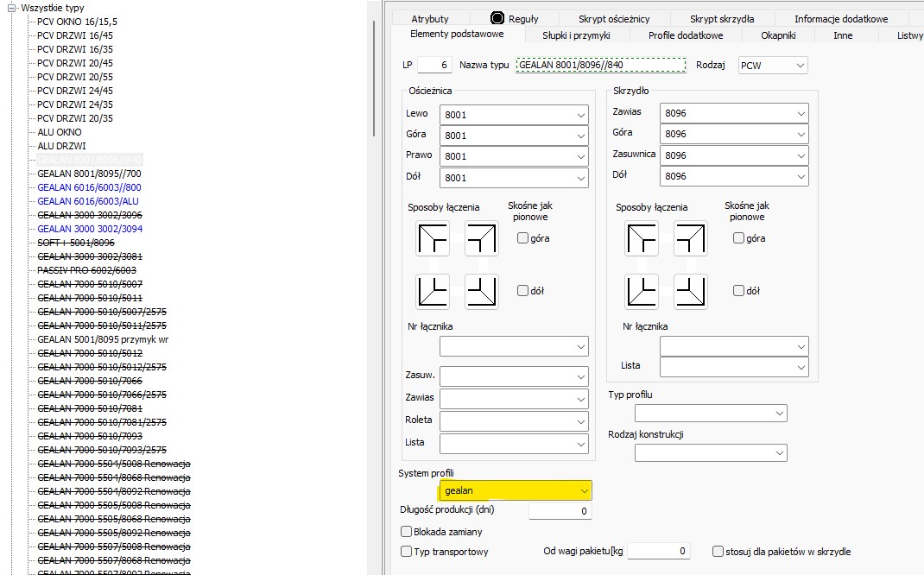Click the LP number field
This screenshot has width=924, height=575.
(434, 65)
